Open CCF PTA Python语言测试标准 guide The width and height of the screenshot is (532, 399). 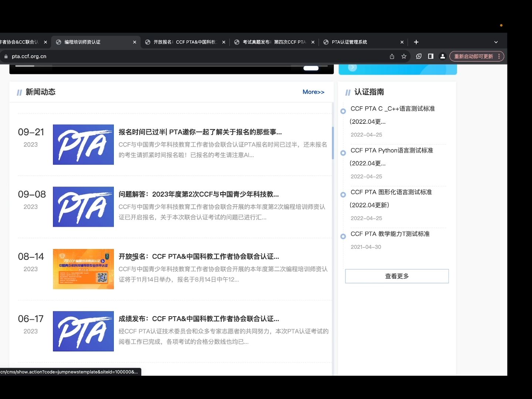391,157
